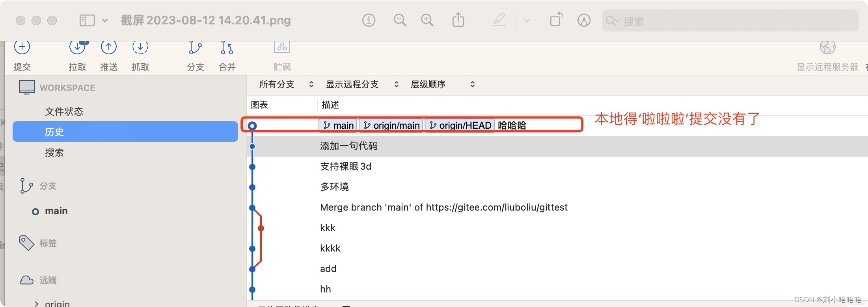Click the main branch tag on top commit
The width and height of the screenshot is (868, 307).
point(338,125)
